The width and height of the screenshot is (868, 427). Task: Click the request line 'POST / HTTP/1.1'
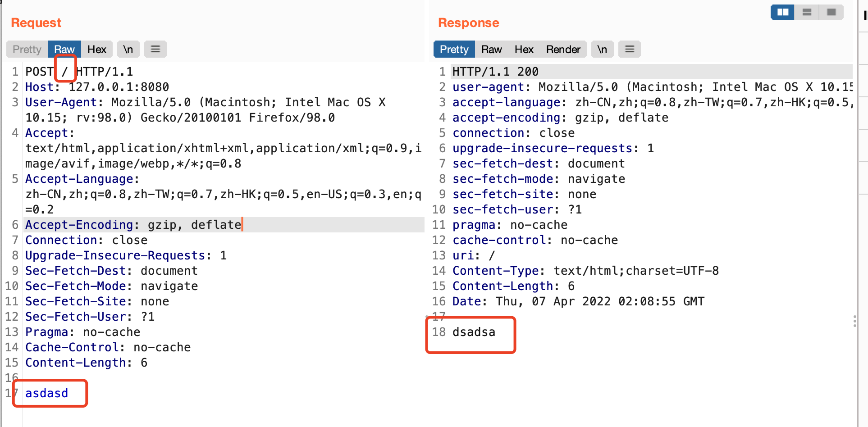pos(79,72)
